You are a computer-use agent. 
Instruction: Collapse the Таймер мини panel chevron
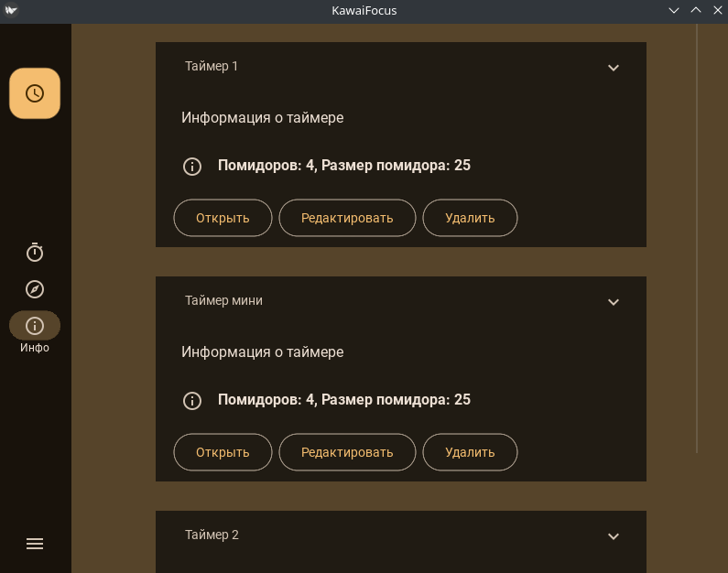point(614,301)
